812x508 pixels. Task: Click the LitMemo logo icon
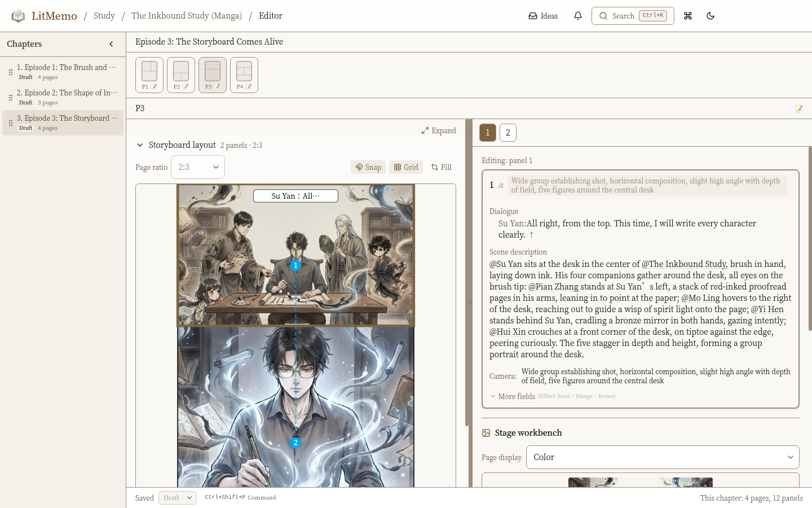18,16
